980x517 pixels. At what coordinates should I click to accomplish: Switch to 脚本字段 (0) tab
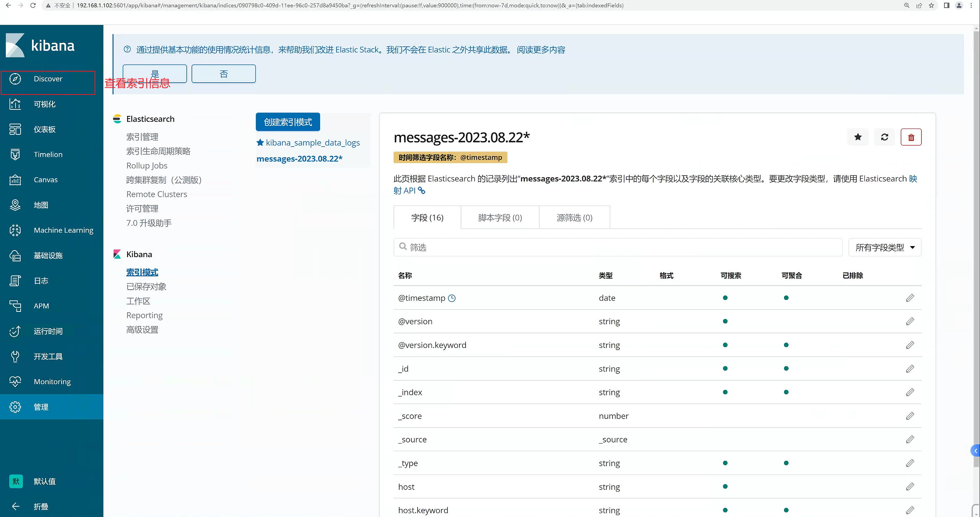tap(500, 218)
